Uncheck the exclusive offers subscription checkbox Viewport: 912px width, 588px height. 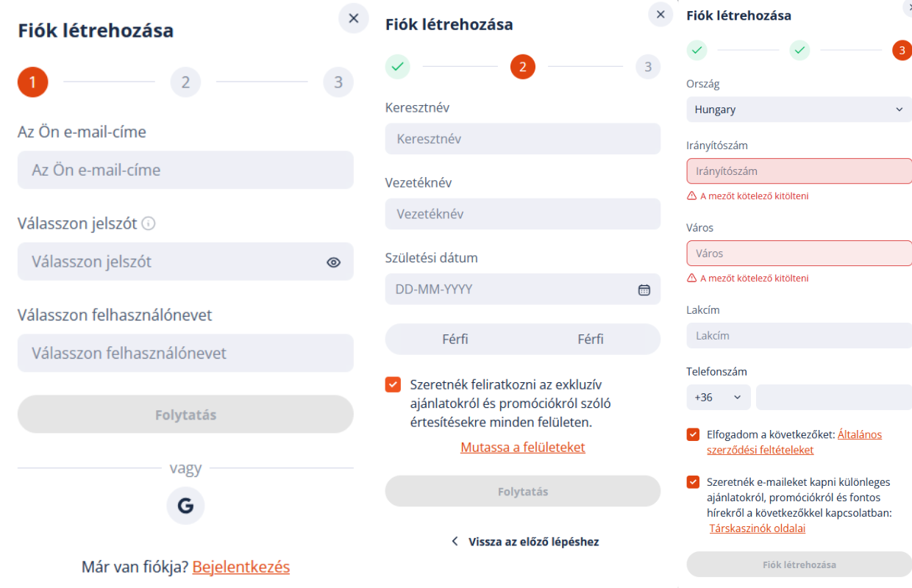coord(393,384)
